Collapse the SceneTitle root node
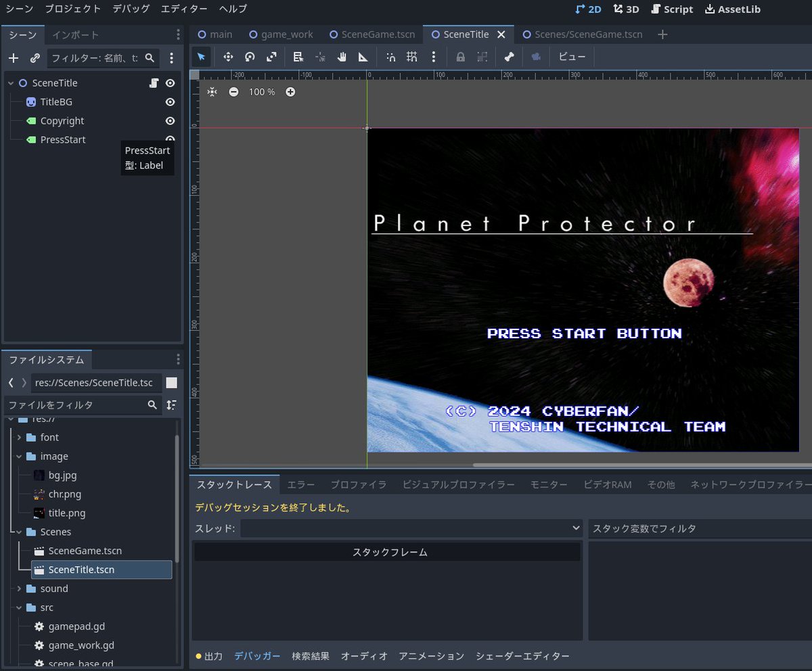The height and width of the screenshot is (671, 812). [11, 83]
